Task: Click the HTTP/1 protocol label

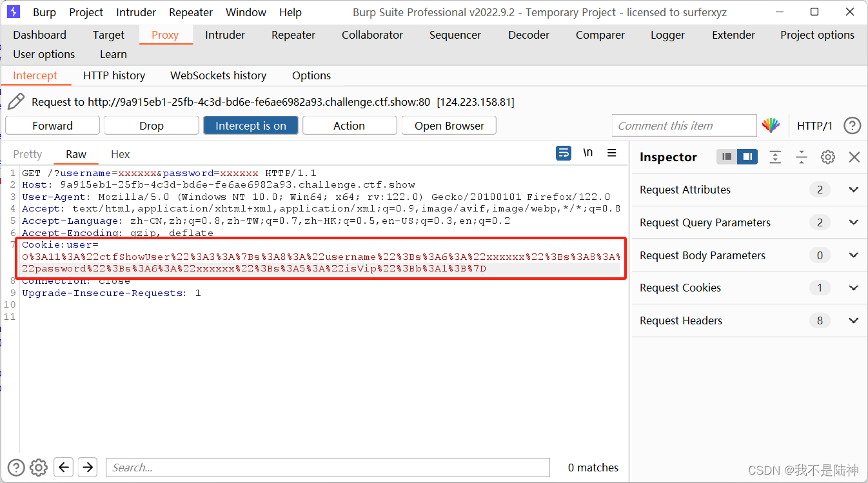Action: coord(814,126)
